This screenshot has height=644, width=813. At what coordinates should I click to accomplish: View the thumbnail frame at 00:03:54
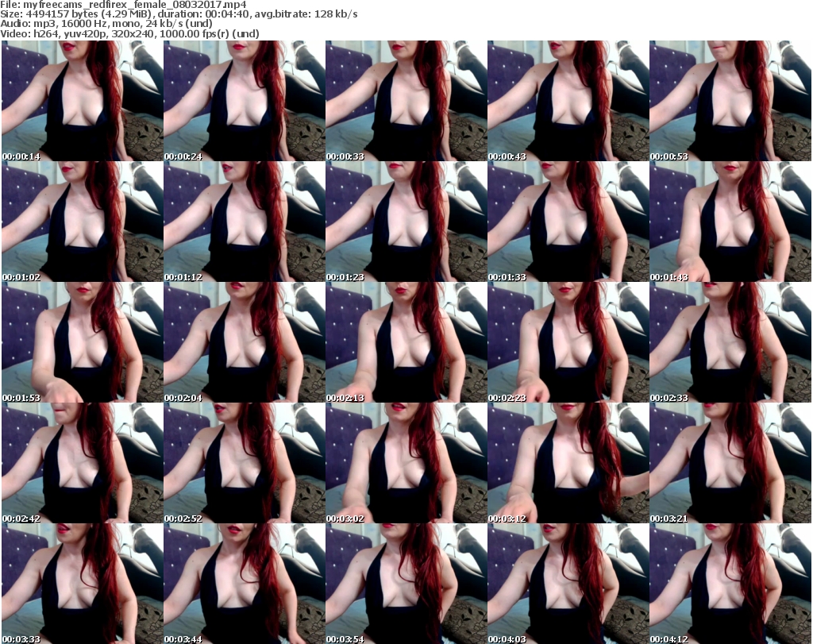click(x=406, y=584)
